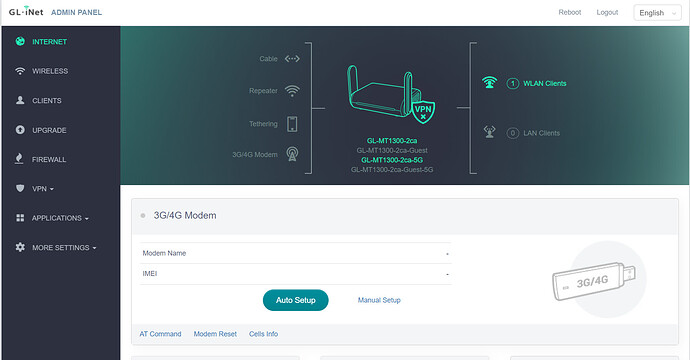Screen dimensions: 690x360
Task: Click the VPN shield badge on router
Action: pyautogui.click(x=423, y=111)
